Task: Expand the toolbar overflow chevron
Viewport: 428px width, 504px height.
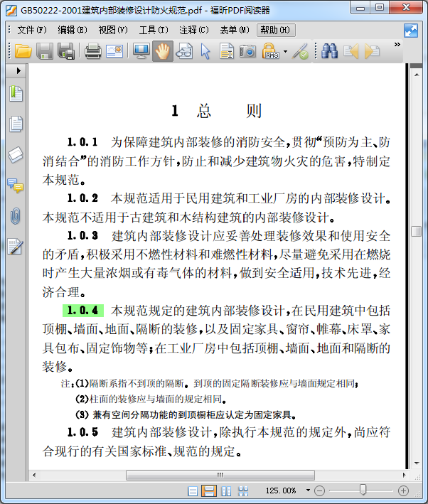Action: coord(397,44)
